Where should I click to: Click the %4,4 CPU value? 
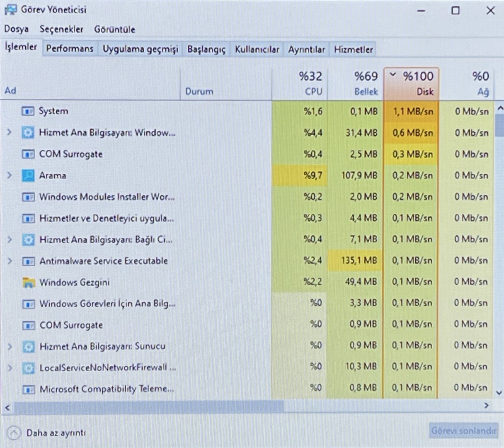pyautogui.click(x=313, y=133)
